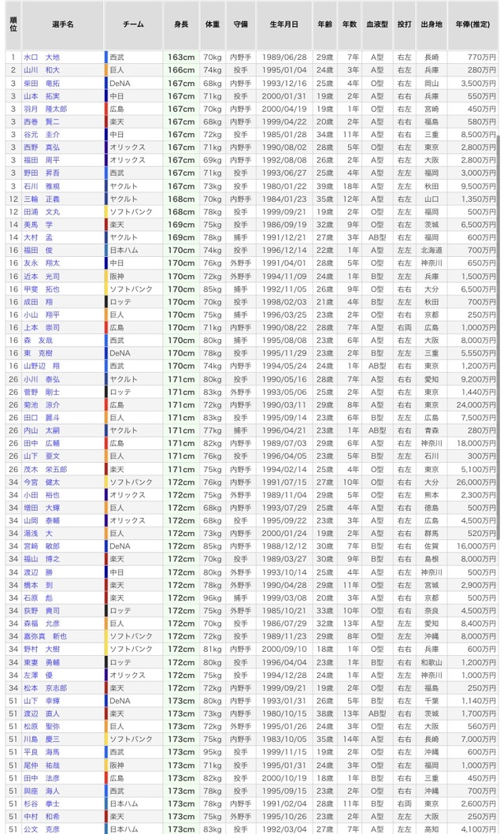
Task: Open player link 田浦 文丸
Action: pos(42,212)
